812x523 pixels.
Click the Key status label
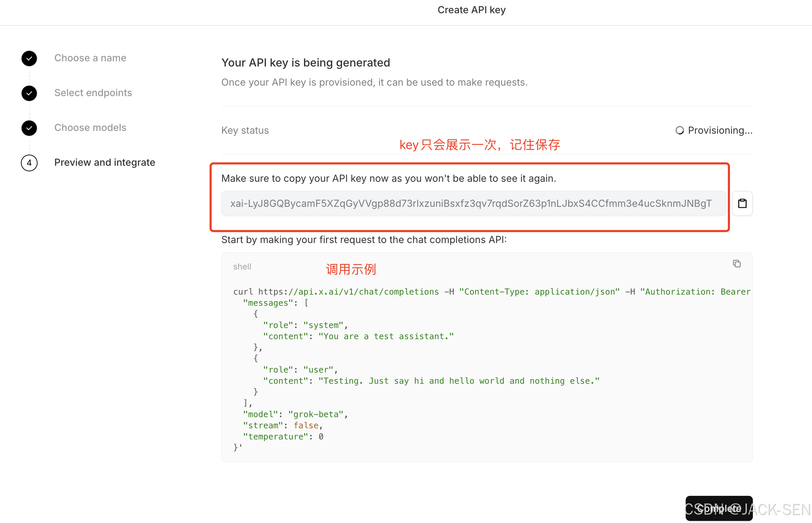(245, 130)
